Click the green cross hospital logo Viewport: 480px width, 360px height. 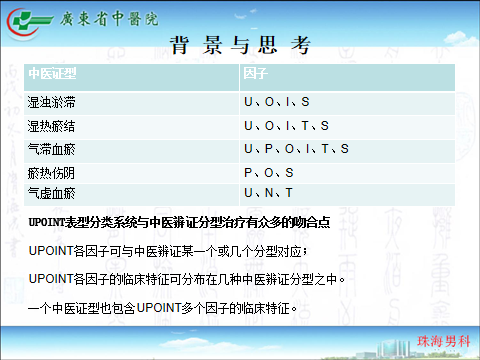[29, 22]
